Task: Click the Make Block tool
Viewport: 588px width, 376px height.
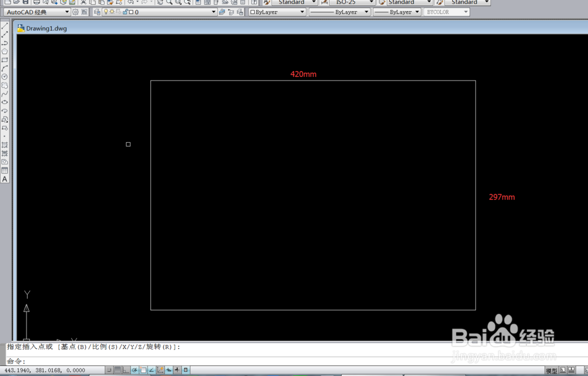Action: 5,128
